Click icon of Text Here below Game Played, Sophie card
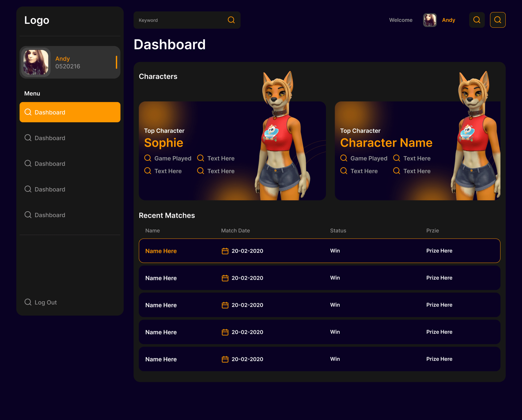The height and width of the screenshot is (420, 522). click(148, 171)
